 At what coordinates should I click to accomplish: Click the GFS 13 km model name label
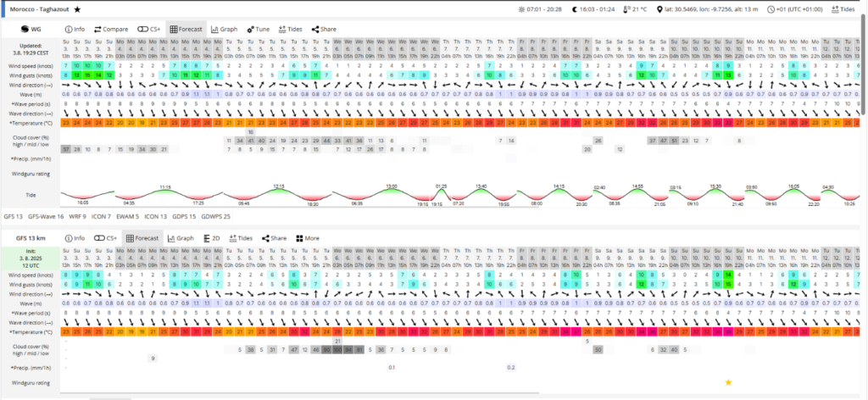[30, 238]
